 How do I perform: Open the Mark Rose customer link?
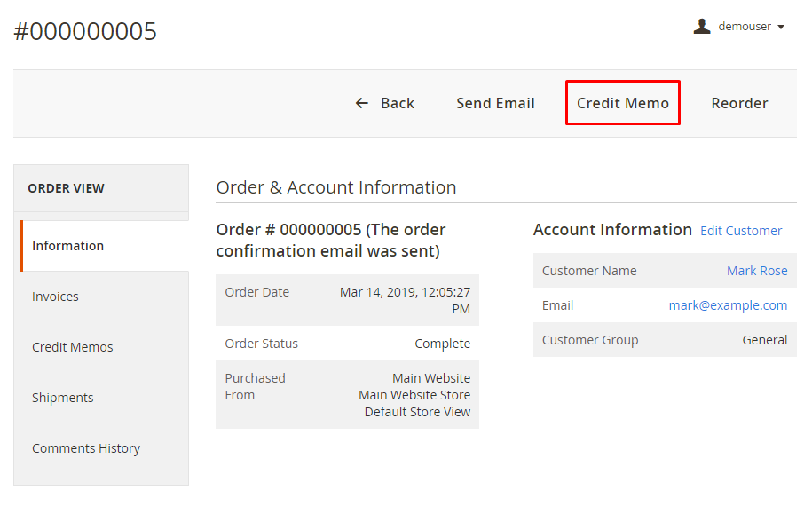click(757, 271)
